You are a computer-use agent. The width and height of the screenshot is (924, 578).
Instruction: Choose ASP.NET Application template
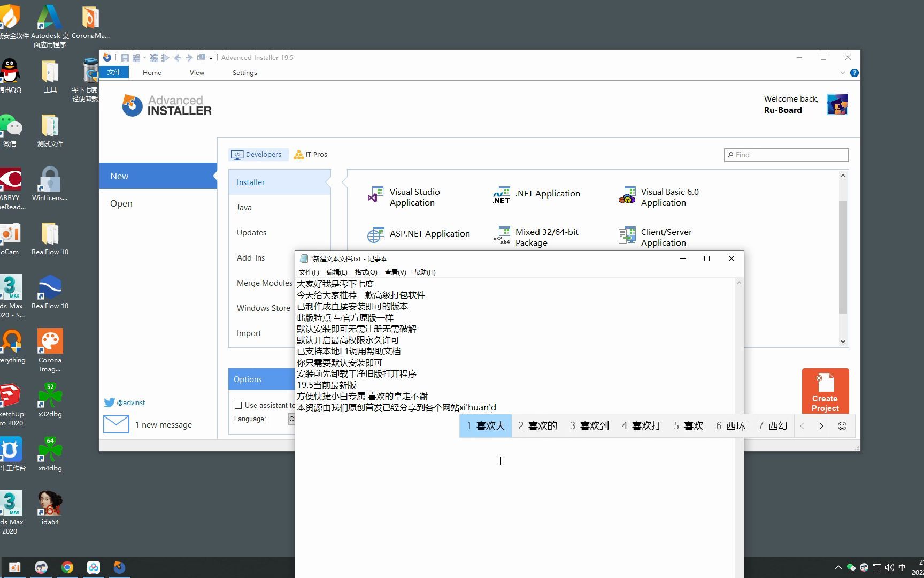click(419, 234)
